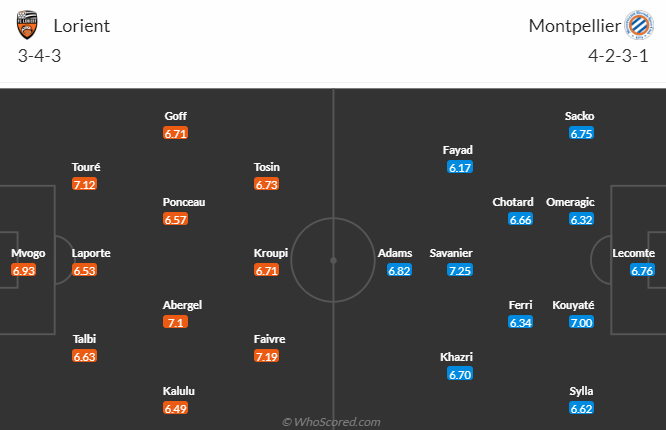The height and width of the screenshot is (430, 666).
Task: Open player Touré's details
Action: [86, 167]
